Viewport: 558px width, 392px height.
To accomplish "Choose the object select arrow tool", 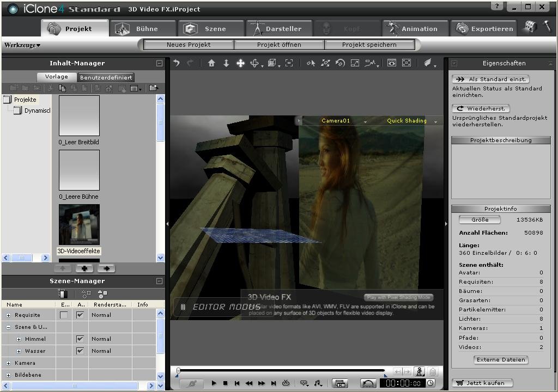I will click(311, 63).
